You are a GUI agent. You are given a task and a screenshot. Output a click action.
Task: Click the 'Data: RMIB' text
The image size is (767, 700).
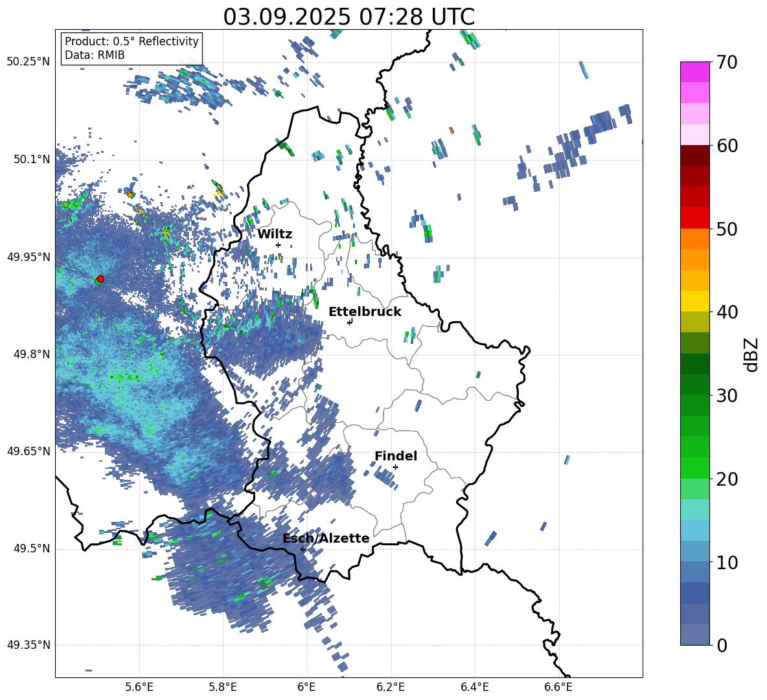[x=95, y=55]
